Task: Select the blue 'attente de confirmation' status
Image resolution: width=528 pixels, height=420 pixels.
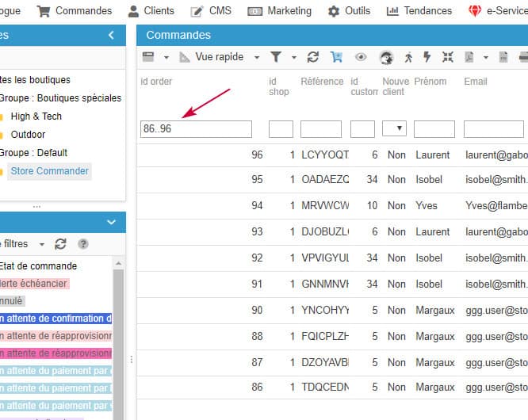Action: [55, 319]
